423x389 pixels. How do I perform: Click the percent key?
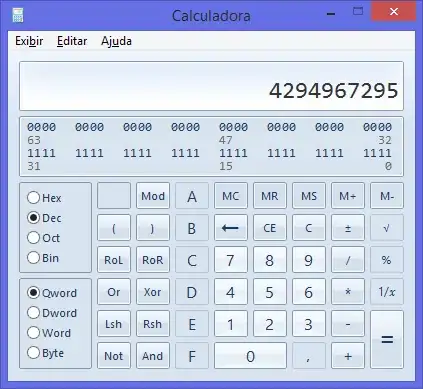[x=387, y=260]
